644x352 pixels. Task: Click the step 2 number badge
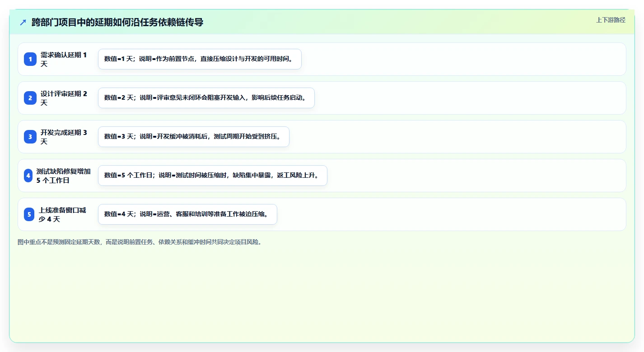coord(30,98)
